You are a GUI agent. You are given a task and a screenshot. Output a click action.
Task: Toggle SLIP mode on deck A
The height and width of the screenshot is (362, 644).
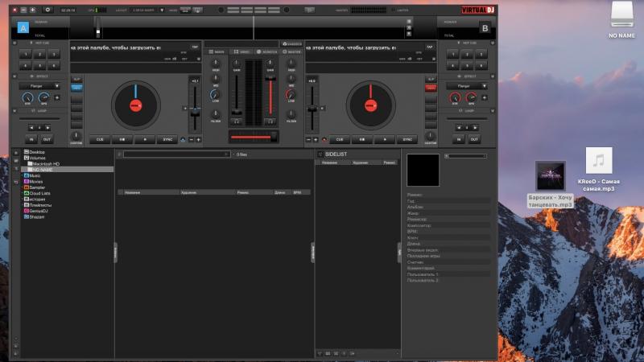point(76,79)
